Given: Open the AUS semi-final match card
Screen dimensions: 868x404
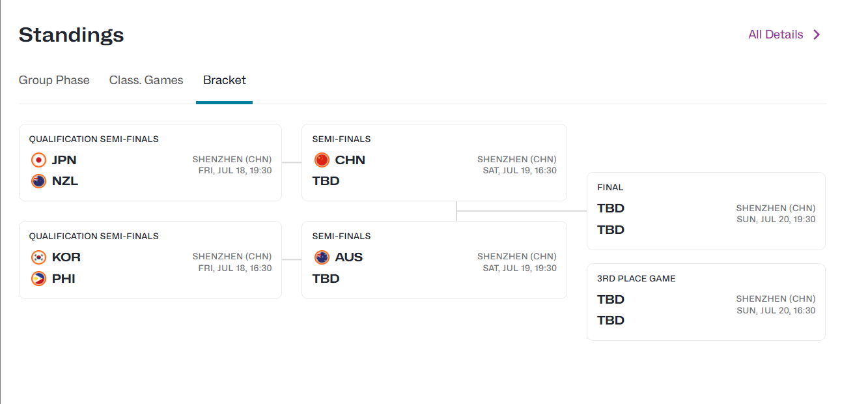Looking at the screenshot, I should [x=434, y=260].
